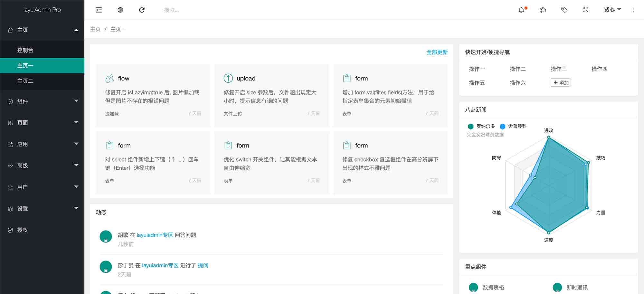Expand the 用户 sidebar menu arrow
Viewport: 644px width, 294px height.
click(76, 187)
